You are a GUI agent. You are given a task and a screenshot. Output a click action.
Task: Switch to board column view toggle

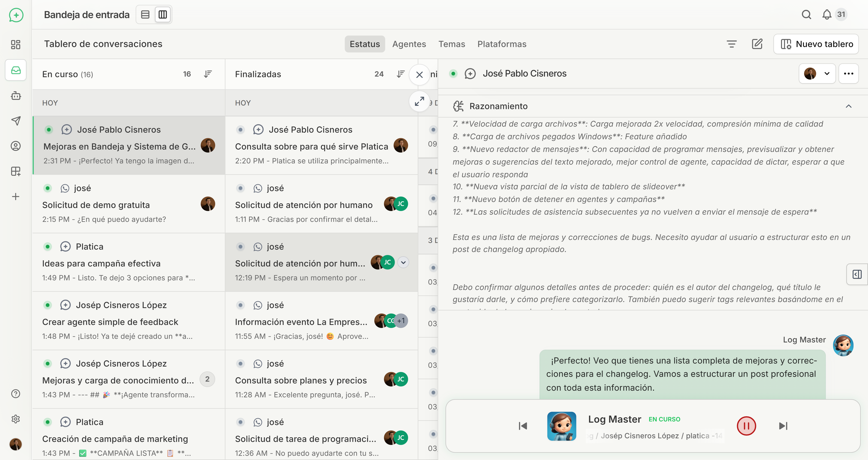163,14
